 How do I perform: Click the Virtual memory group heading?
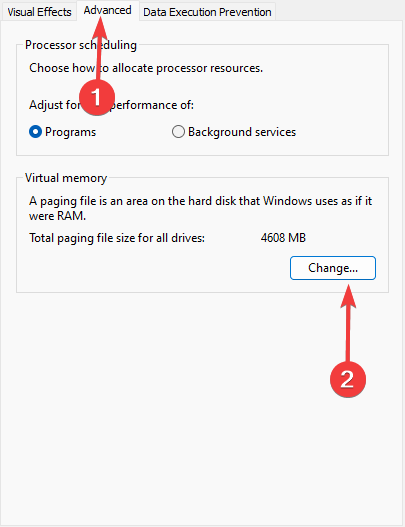coord(66,178)
